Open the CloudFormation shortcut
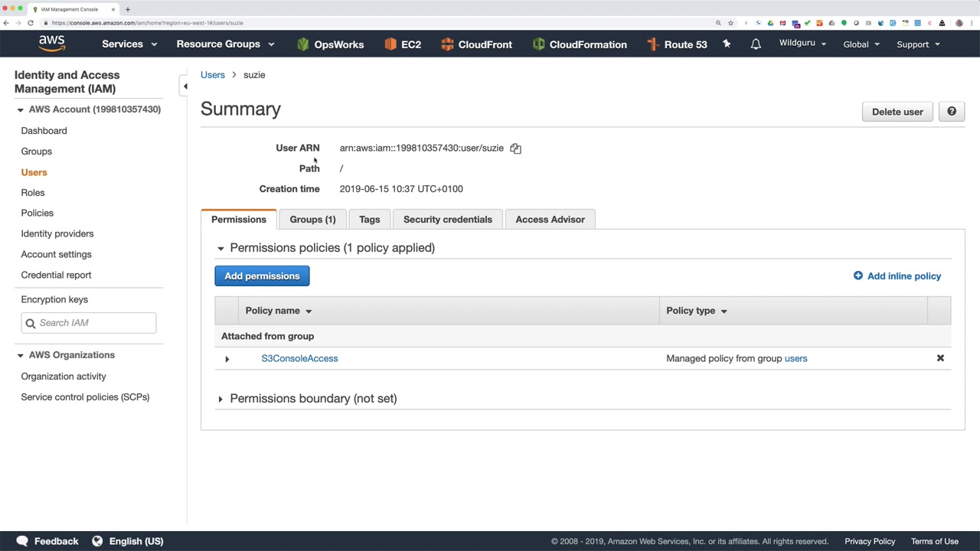The image size is (980, 551). pyautogui.click(x=580, y=44)
